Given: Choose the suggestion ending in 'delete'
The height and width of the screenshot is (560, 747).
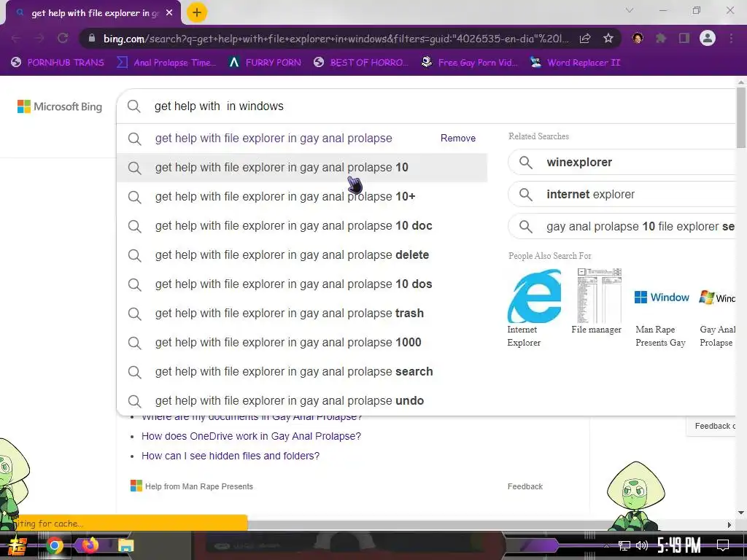Looking at the screenshot, I should tap(302, 254).
